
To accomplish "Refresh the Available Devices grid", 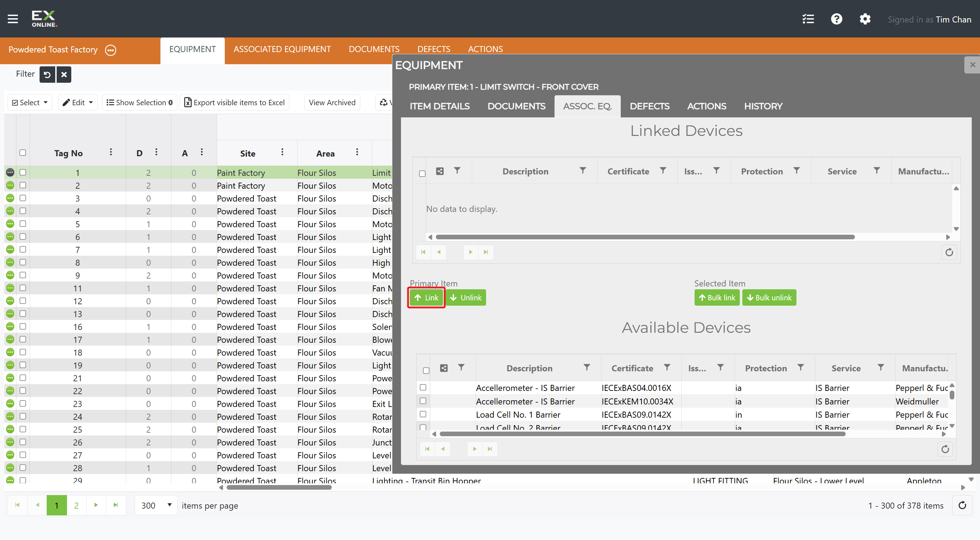I will click(x=945, y=449).
